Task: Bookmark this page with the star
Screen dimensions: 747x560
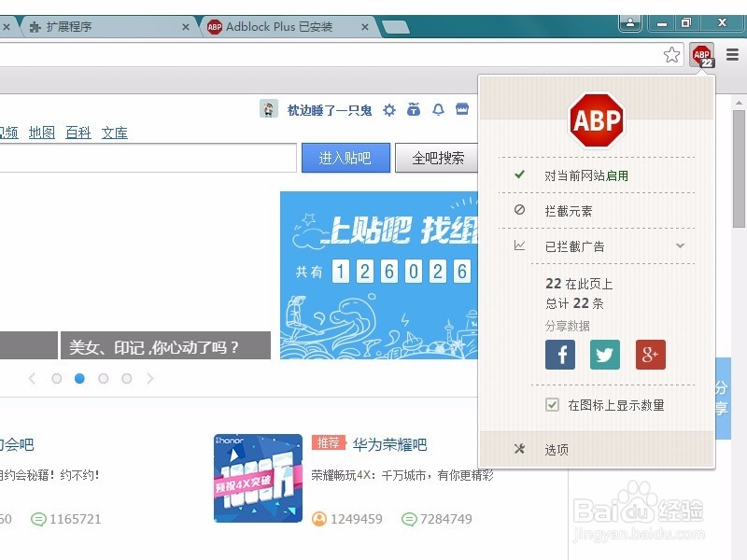Action: [x=671, y=55]
